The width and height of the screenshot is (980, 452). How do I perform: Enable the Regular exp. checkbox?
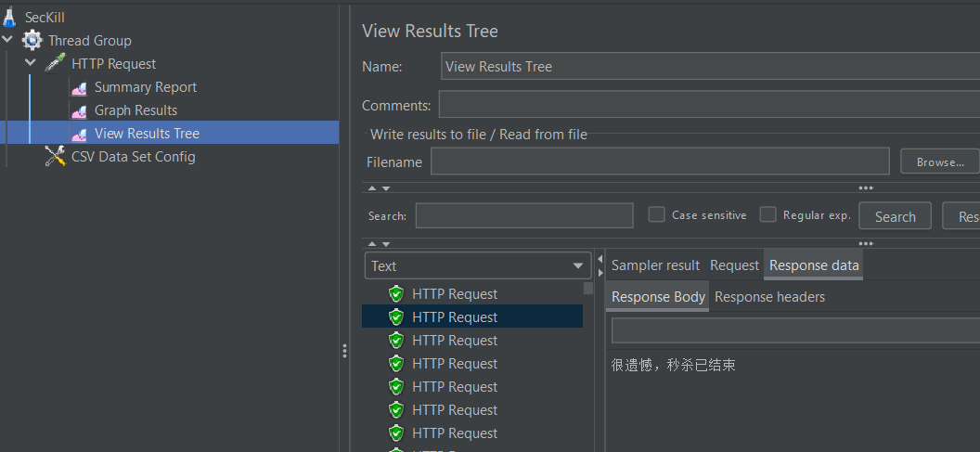tap(767, 214)
